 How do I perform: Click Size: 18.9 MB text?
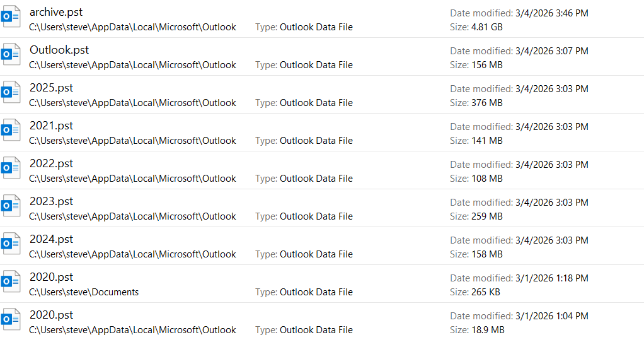click(x=477, y=329)
